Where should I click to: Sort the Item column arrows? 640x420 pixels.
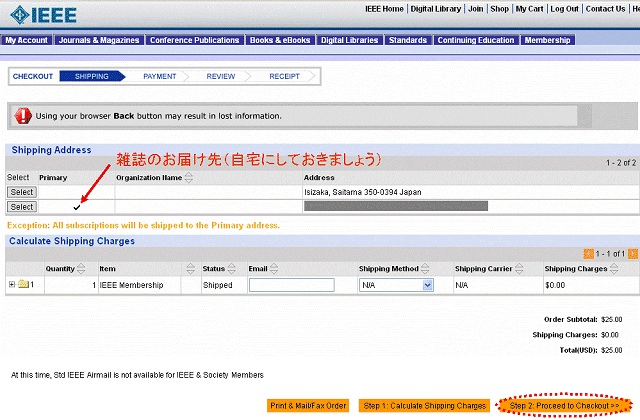click(x=191, y=269)
